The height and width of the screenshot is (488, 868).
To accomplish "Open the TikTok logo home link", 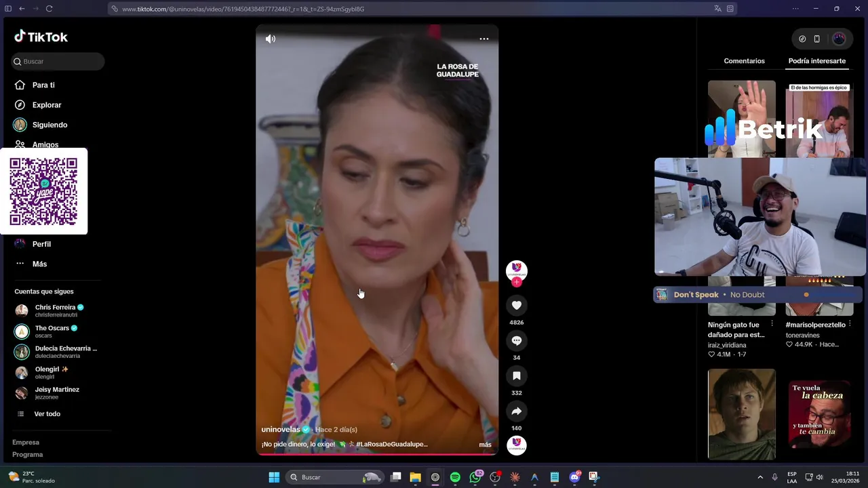I will pyautogui.click(x=41, y=37).
